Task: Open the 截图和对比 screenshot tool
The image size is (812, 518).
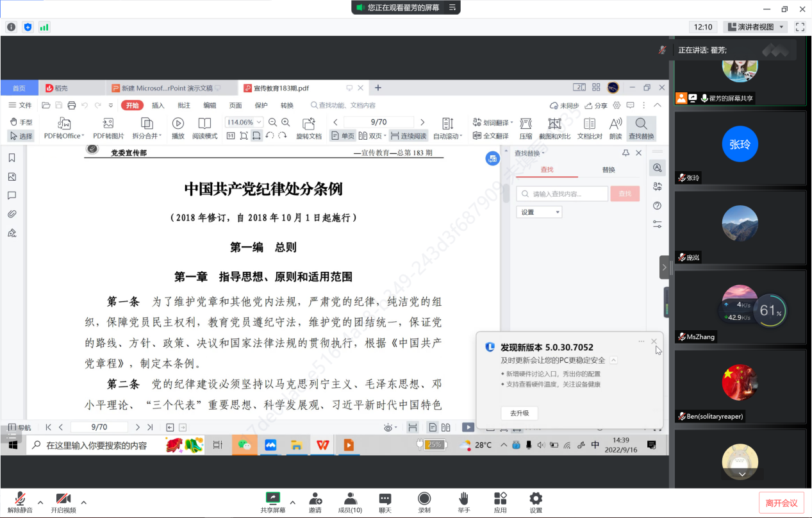Action: pyautogui.click(x=554, y=123)
